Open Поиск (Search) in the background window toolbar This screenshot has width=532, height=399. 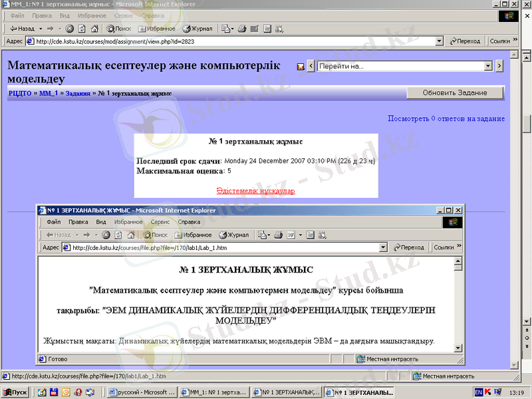[118, 29]
